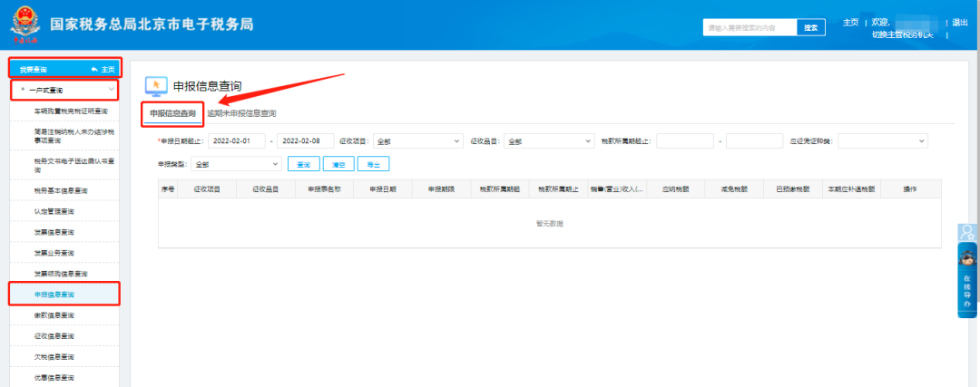The width and height of the screenshot is (980, 387).
Task: Click the 本期应补退税额 column header
Action: point(852,189)
